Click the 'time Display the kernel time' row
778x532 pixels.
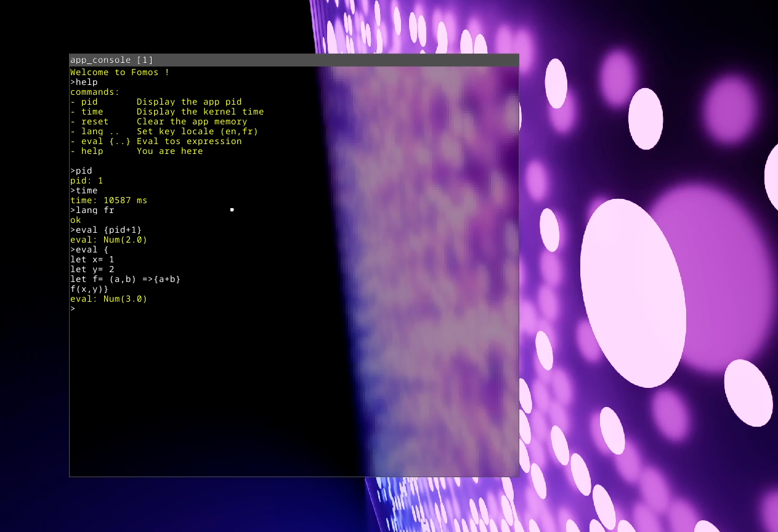click(x=167, y=112)
